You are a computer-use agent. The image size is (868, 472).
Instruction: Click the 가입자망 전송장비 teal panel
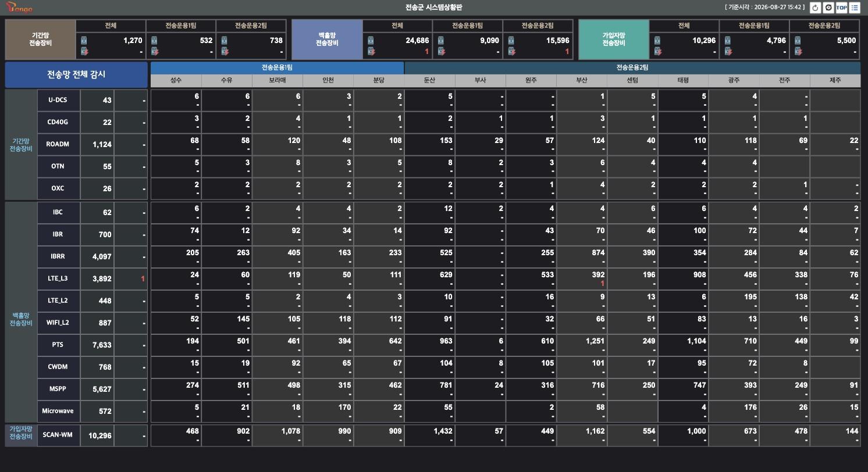click(x=613, y=40)
